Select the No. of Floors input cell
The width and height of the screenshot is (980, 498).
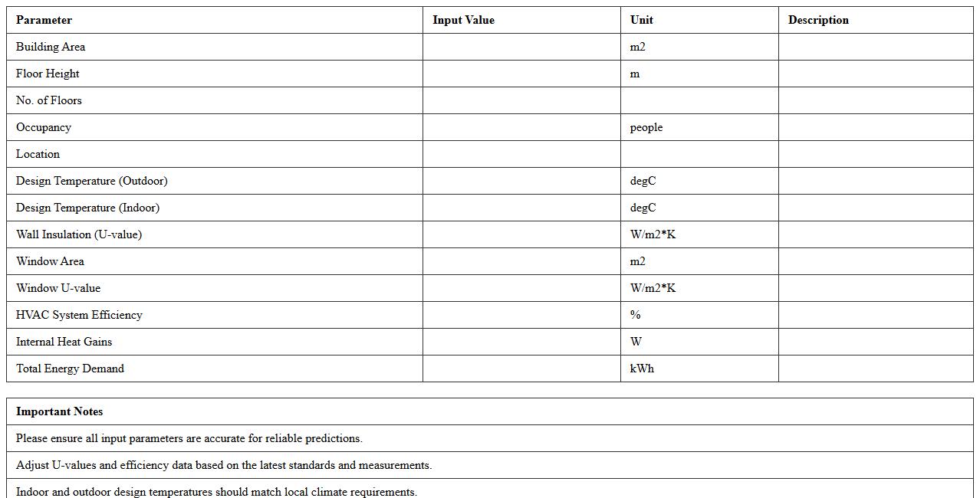pos(521,100)
